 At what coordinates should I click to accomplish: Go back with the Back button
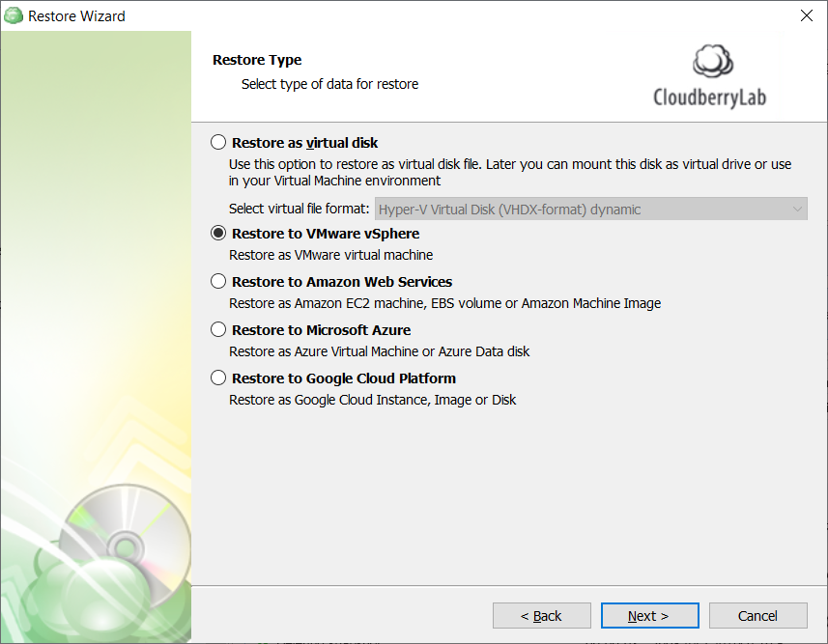point(541,615)
